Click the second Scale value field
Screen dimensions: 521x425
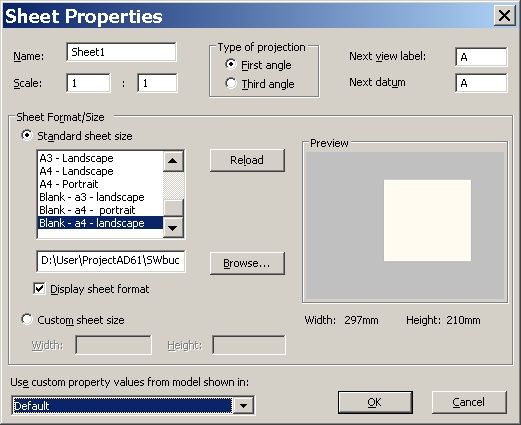coord(157,83)
